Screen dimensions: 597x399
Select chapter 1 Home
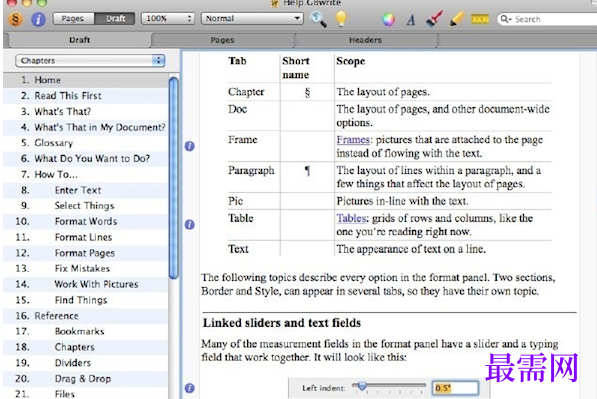(x=86, y=80)
